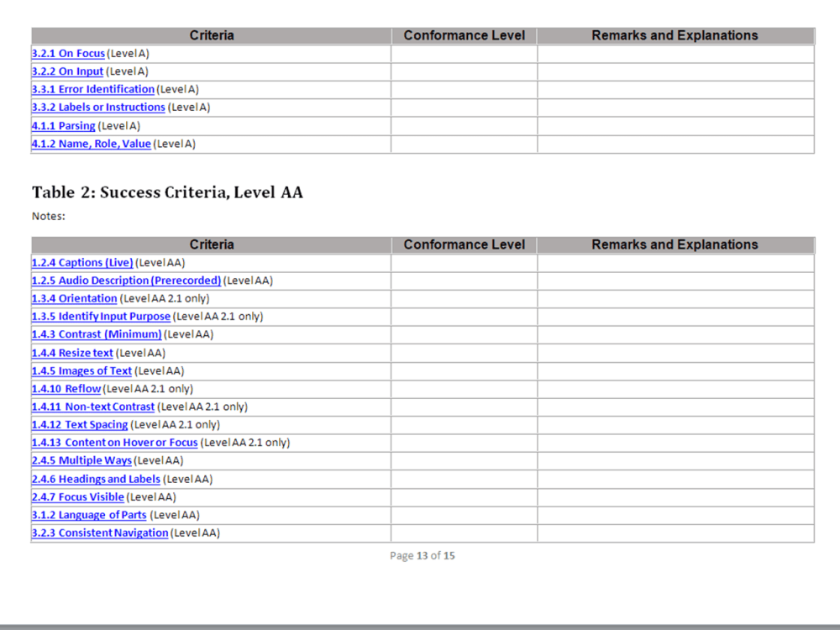
Task: Follow the 3.3.1 Error Identification link
Action: pyautogui.click(x=93, y=90)
